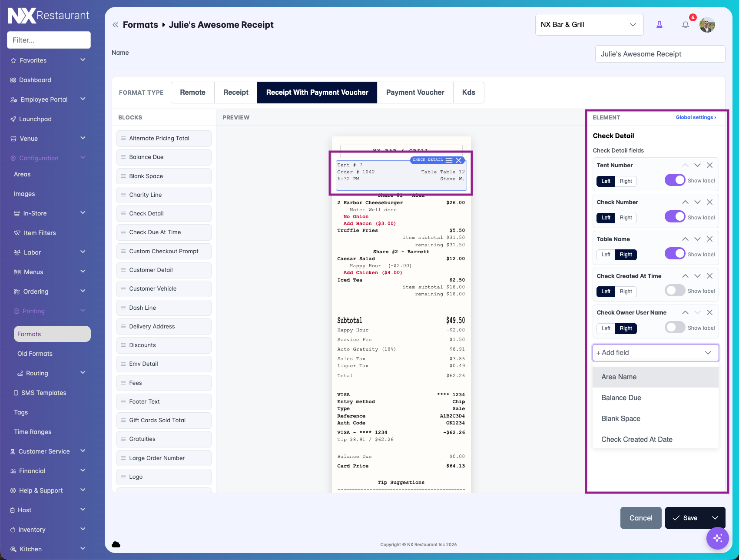Move Table Name field up
Viewport: 739px width, 560px height.
point(685,239)
